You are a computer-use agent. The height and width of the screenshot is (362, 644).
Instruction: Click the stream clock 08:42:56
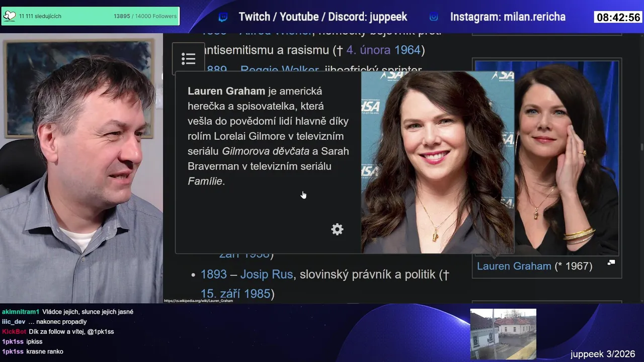(618, 18)
